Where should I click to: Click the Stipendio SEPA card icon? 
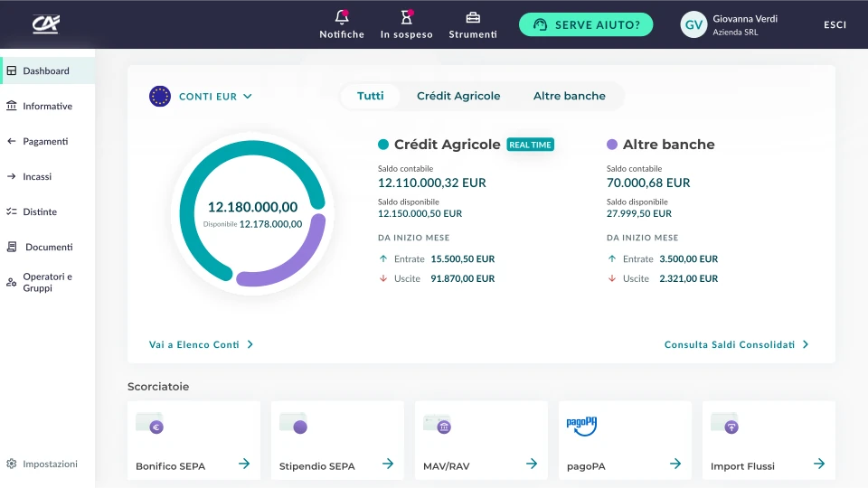[x=293, y=424]
